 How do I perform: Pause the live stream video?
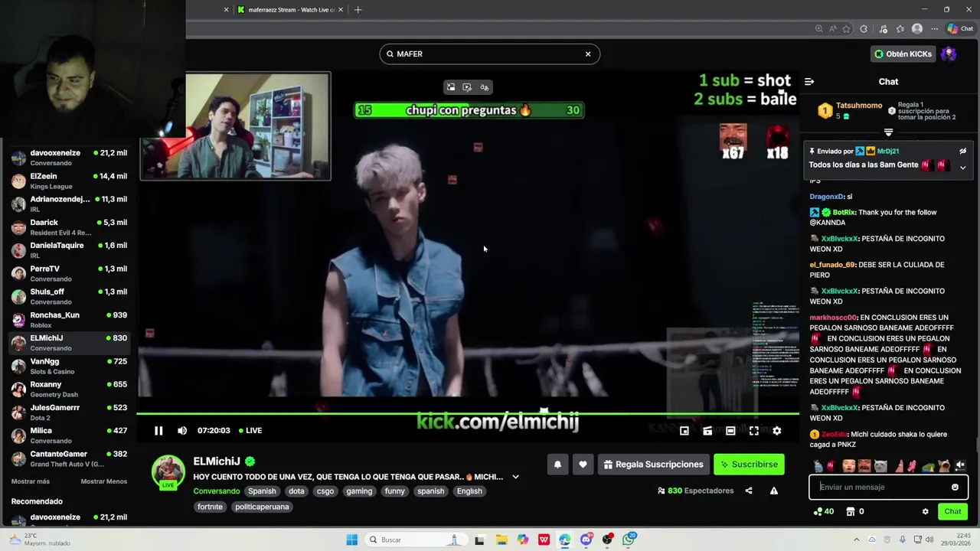tap(158, 431)
